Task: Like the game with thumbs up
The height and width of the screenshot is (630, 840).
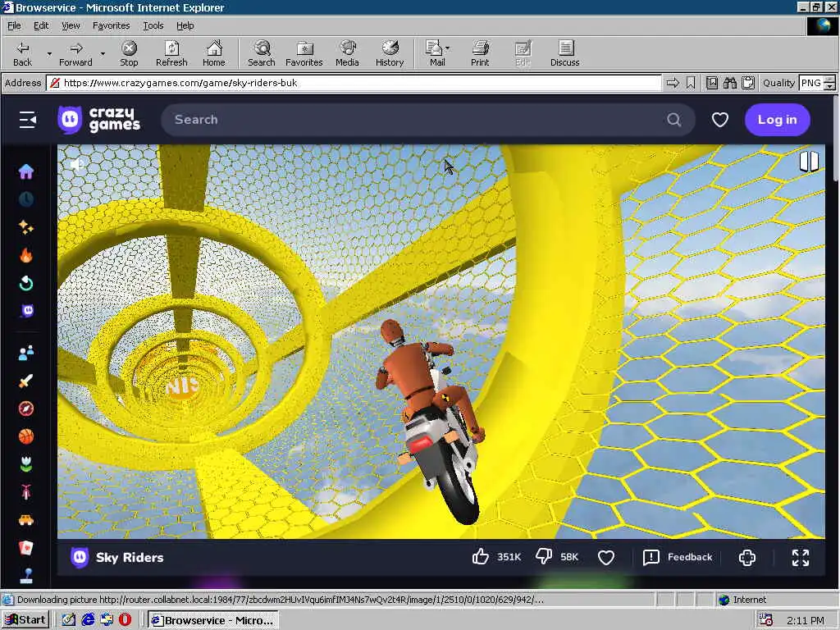Action: coord(481,557)
